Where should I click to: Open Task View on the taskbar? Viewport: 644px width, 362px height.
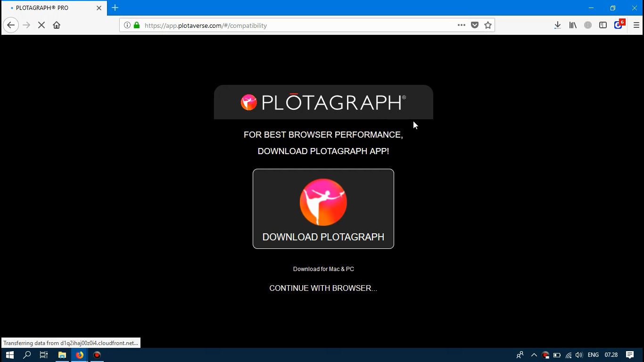click(x=44, y=355)
